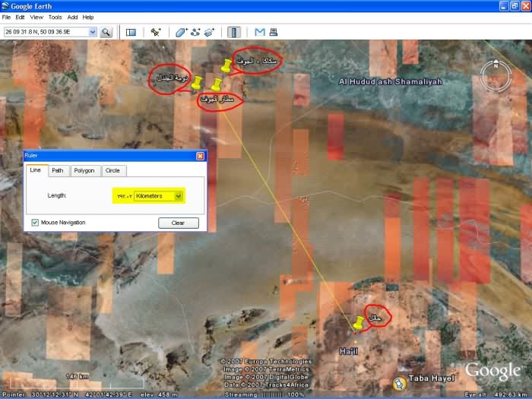Click the elev 458 m status text

159,394
